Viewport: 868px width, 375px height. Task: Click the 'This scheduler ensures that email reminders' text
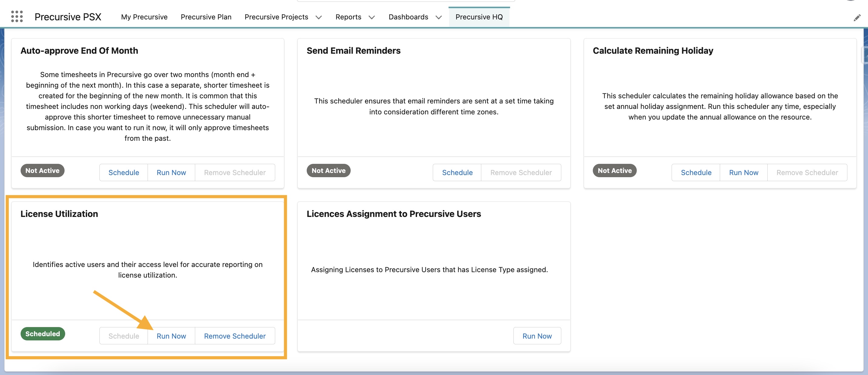pos(434,106)
